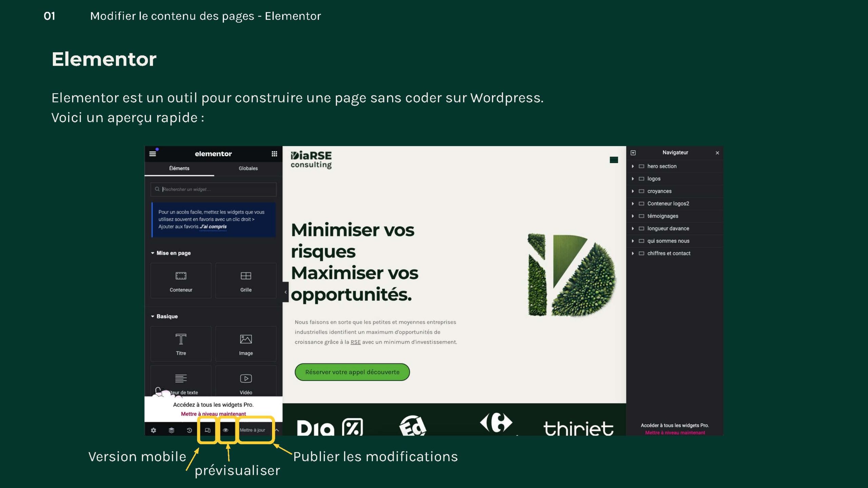Click the underlined RSE link

pos(355,342)
